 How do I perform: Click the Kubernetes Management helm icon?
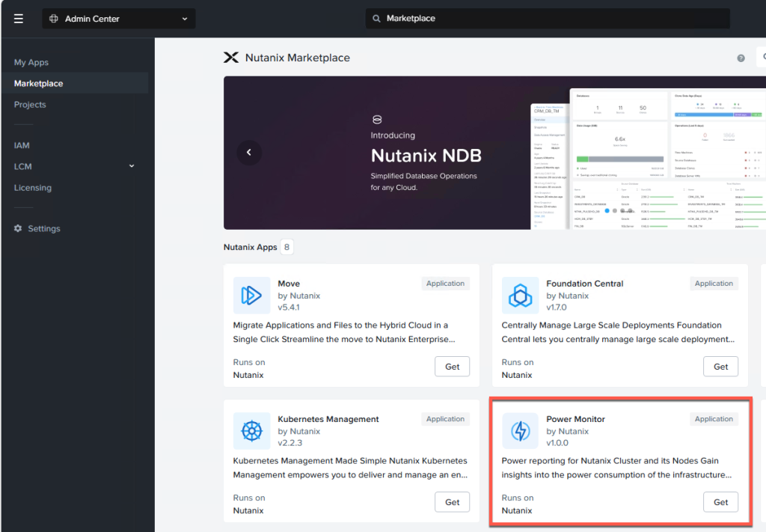(251, 431)
